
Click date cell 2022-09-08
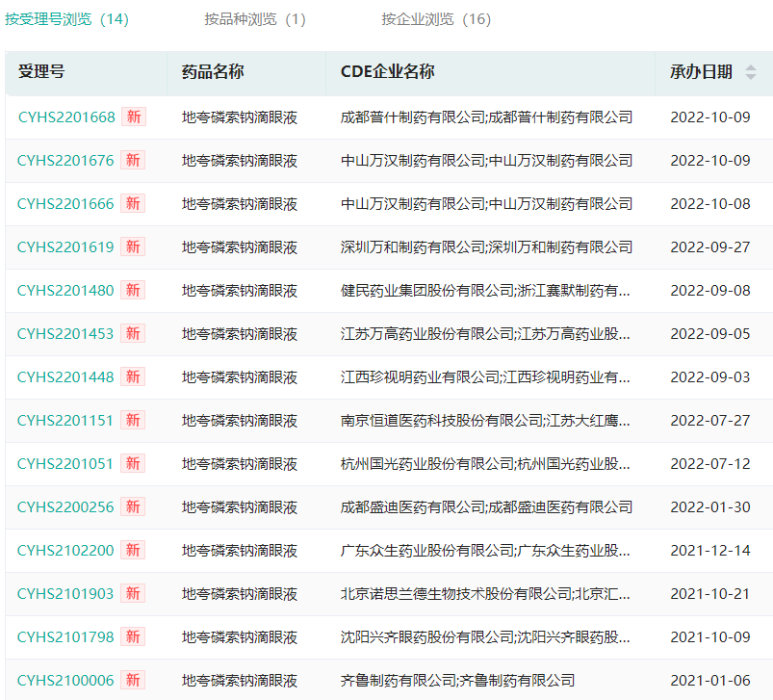tap(710, 291)
